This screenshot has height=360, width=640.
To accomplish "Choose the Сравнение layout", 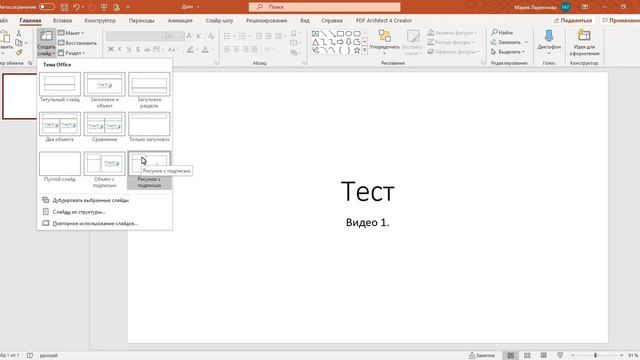I will click(104, 127).
